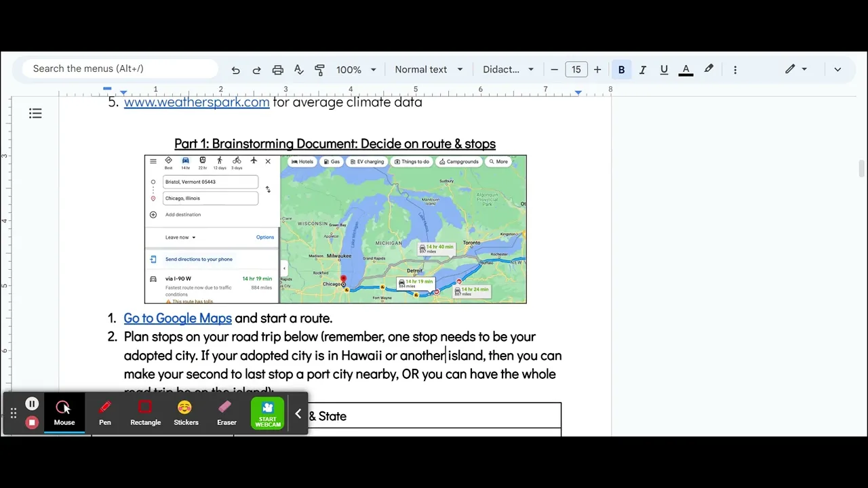Select the Pen annotation tool

(105, 413)
